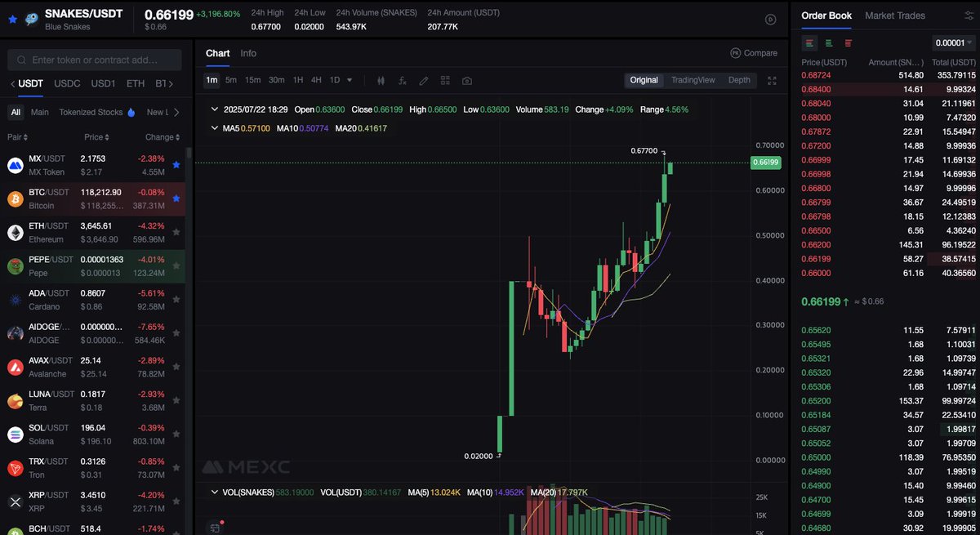The width and height of the screenshot is (980, 535).
Task: Open the order book 0.00001 precision dropdown
Action: [954, 43]
